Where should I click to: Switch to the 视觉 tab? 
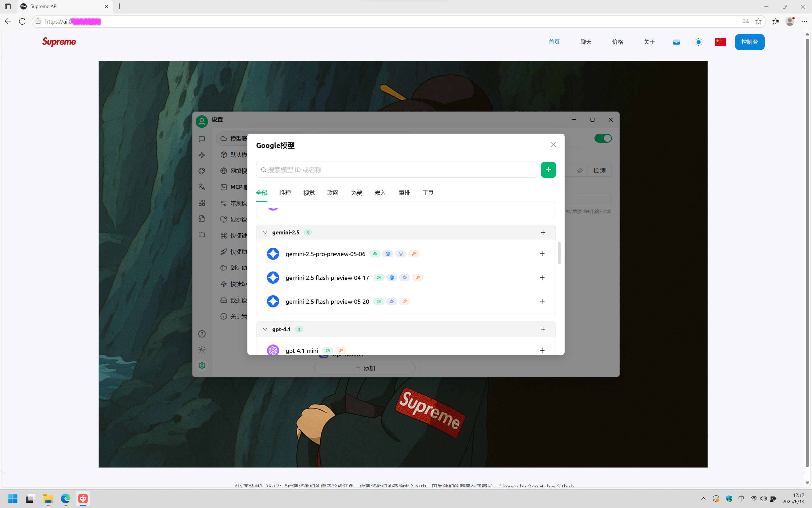(309, 193)
